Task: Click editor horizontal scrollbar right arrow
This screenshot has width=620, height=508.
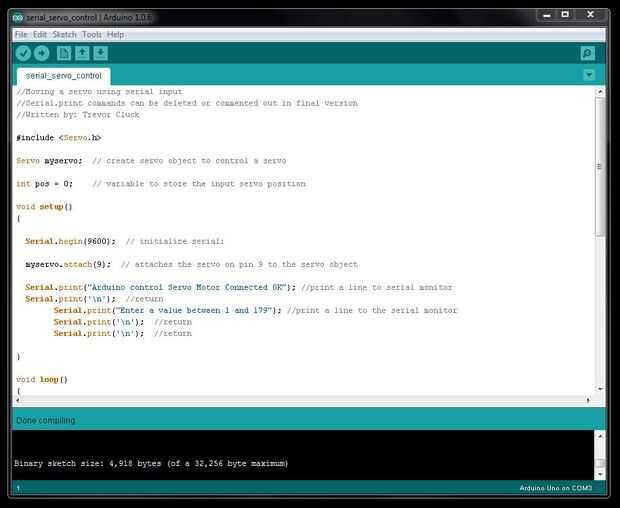Action: pos(588,400)
